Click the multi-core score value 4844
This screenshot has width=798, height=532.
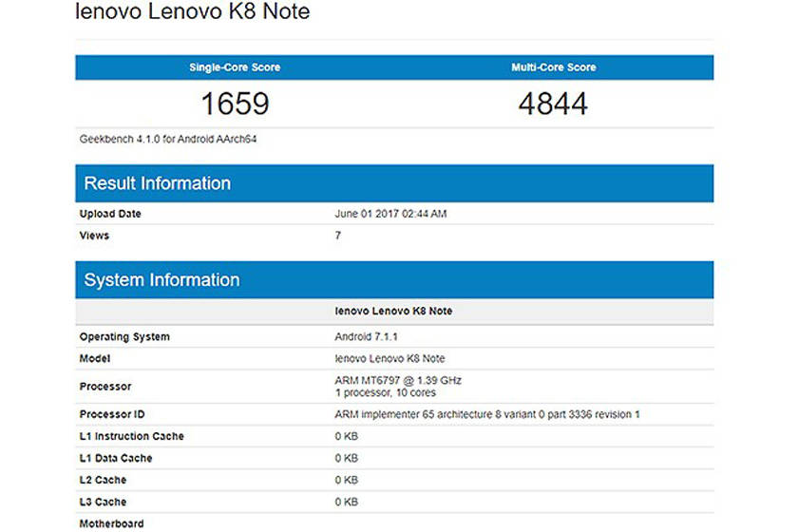tap(553, 104)
